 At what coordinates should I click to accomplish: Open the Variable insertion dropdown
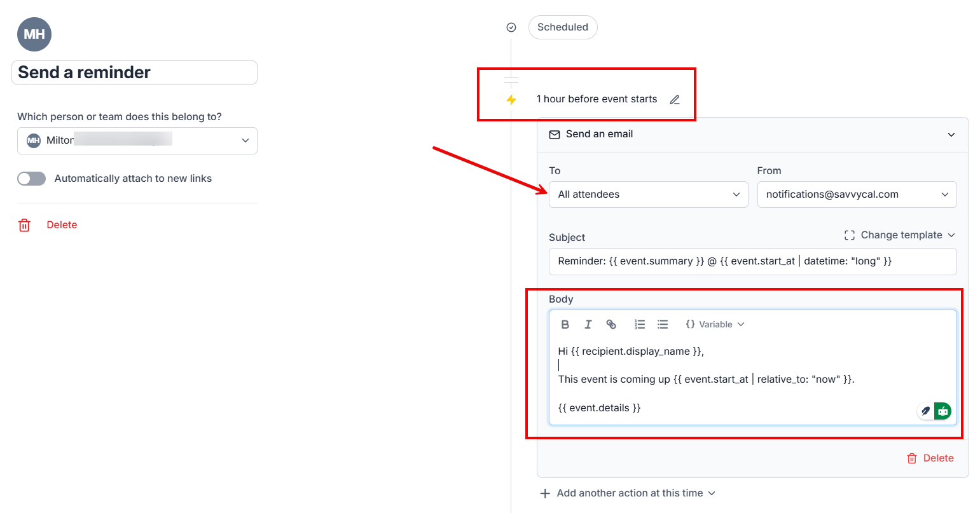tap(714, 324)
